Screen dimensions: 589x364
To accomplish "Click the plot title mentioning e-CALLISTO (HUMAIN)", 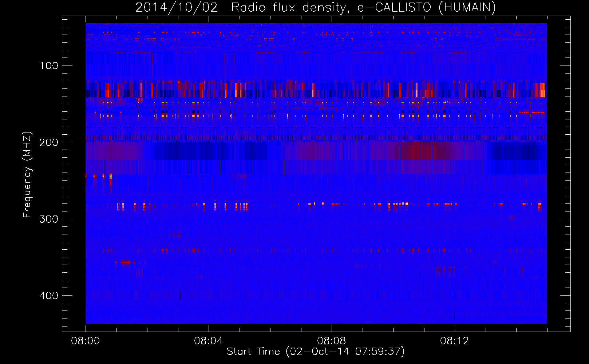I will pyautogui.click(x=316, y=7).
